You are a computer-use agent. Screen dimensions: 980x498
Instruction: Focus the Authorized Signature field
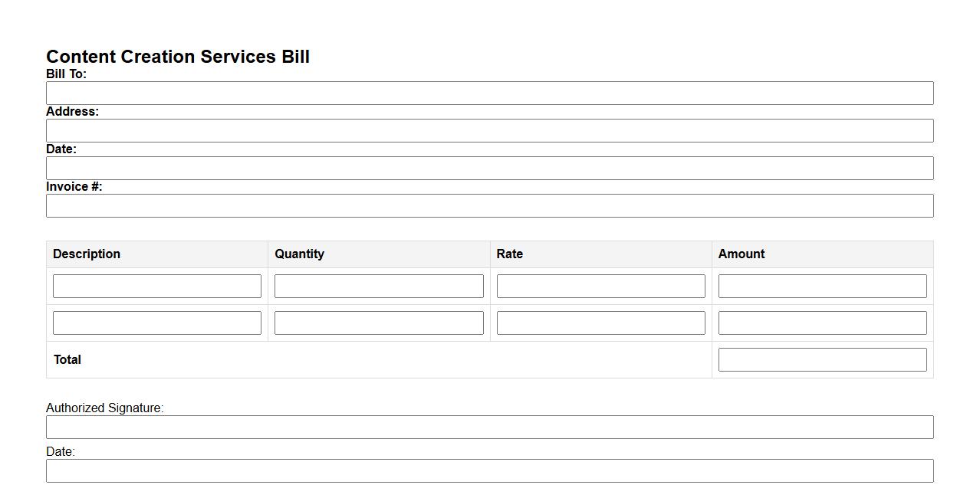tap(489, 428)
